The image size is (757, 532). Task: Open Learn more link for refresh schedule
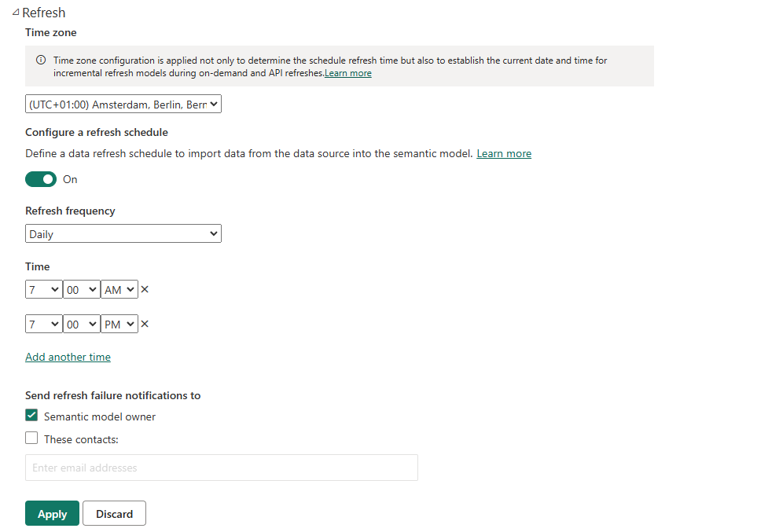point(504,153)
